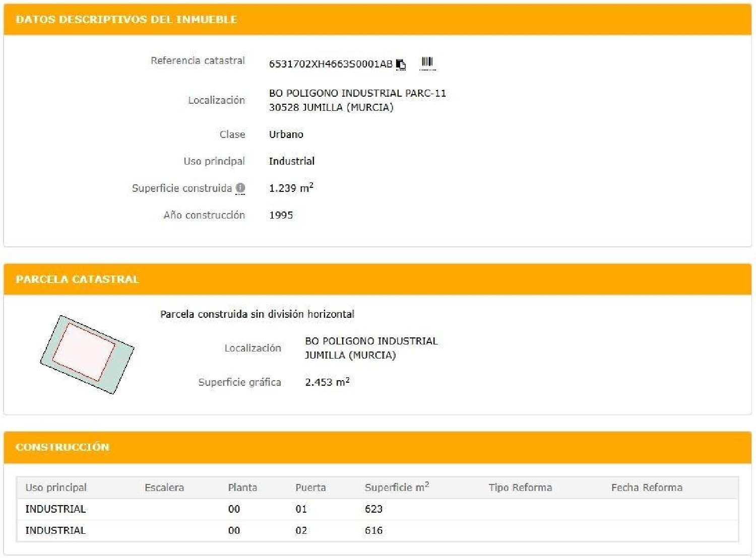The width and height of the screenshot is (756, 560).
Task: Select the first INDUSTRIAL row in construction table
Action: (x=54, y=509)
